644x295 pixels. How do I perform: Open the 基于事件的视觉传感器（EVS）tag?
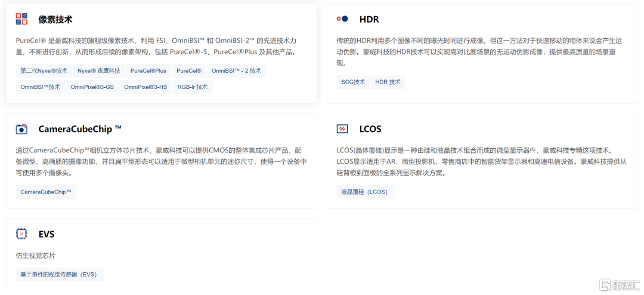(x=60, y=275)
